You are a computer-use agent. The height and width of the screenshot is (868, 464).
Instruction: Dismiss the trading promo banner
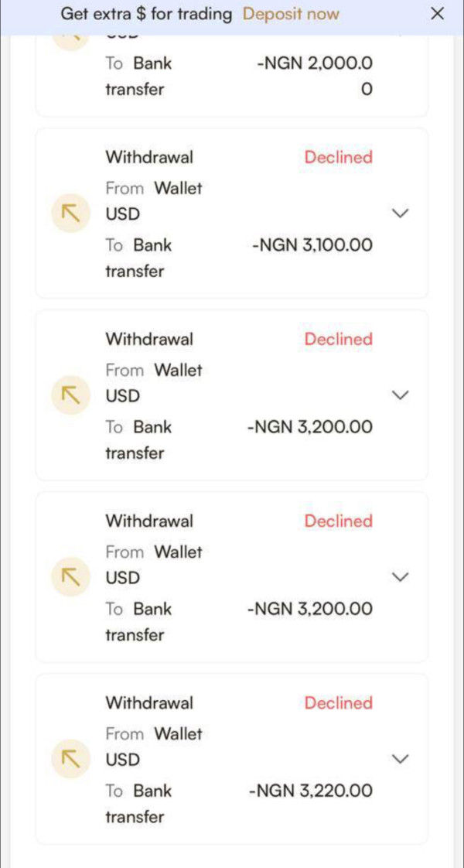click(437, 14)
